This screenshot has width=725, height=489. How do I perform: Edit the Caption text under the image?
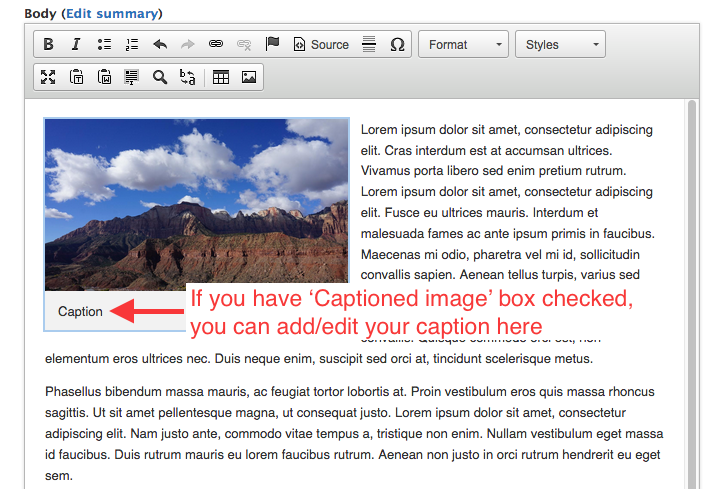click(80, 312)
